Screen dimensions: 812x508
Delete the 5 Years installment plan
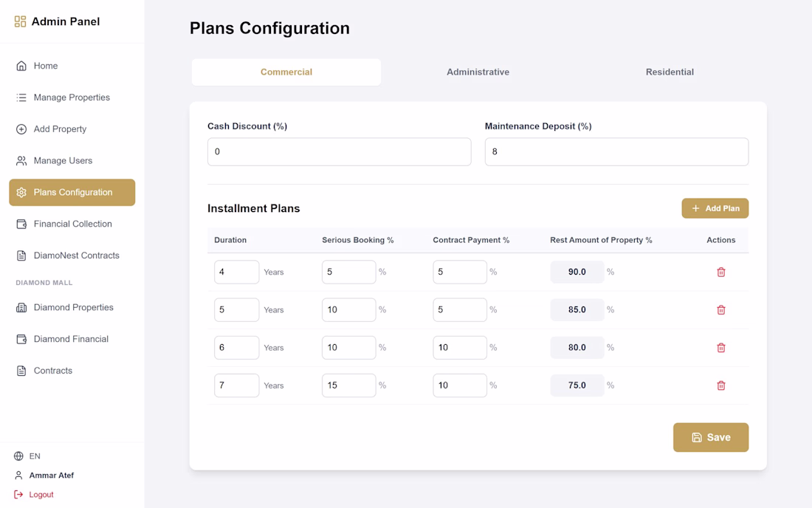(x=721, y=309)
